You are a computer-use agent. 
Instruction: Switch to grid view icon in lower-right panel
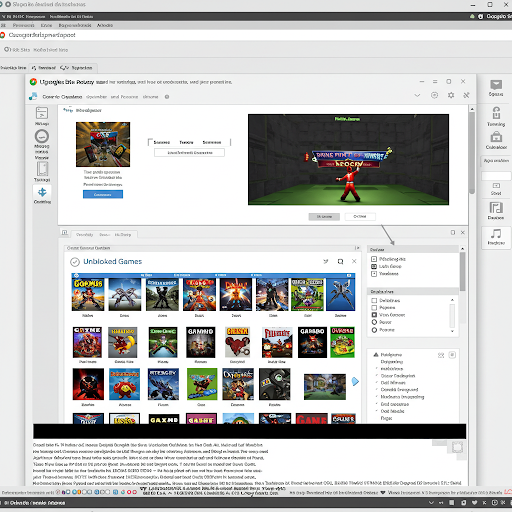pos(441,355)
